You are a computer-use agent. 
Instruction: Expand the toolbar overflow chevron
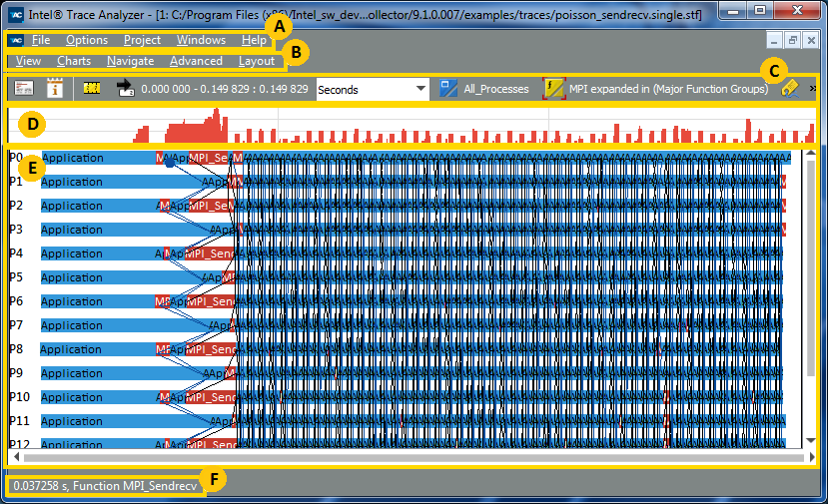pyautogui.click(x=812, y=89)
